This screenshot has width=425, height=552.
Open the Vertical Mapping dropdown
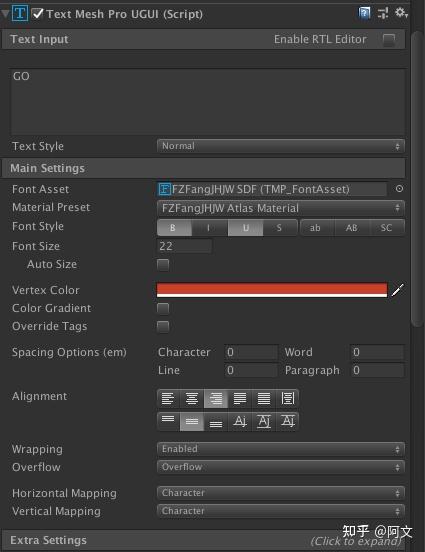(x=281, y=511)
